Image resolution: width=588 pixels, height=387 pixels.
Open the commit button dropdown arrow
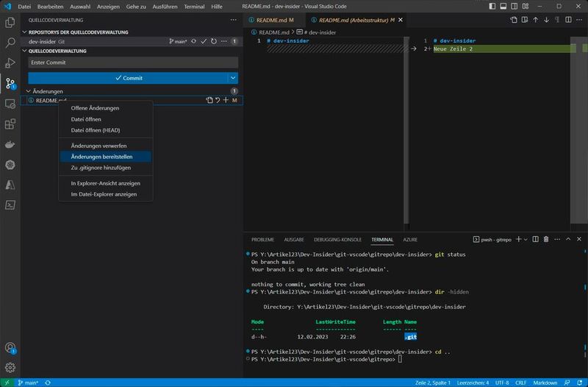click(233, 78)
